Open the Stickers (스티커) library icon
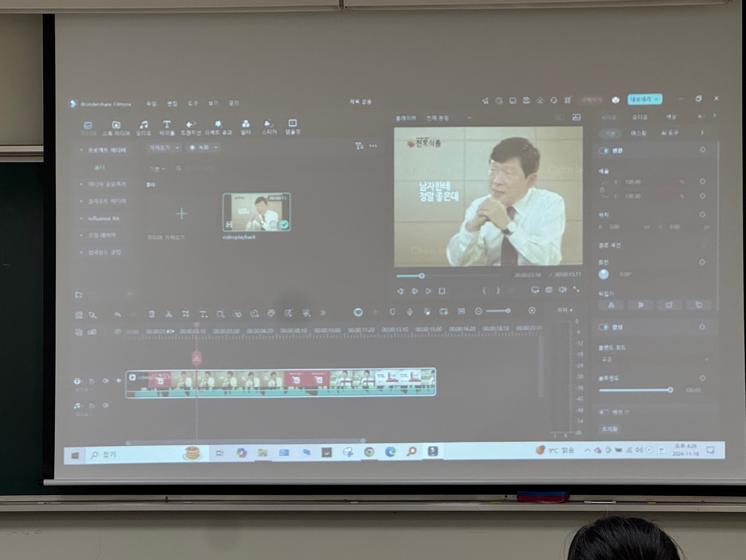Viewport: 746px width, 560px height. pyautogui.click(x=269, y=126)
